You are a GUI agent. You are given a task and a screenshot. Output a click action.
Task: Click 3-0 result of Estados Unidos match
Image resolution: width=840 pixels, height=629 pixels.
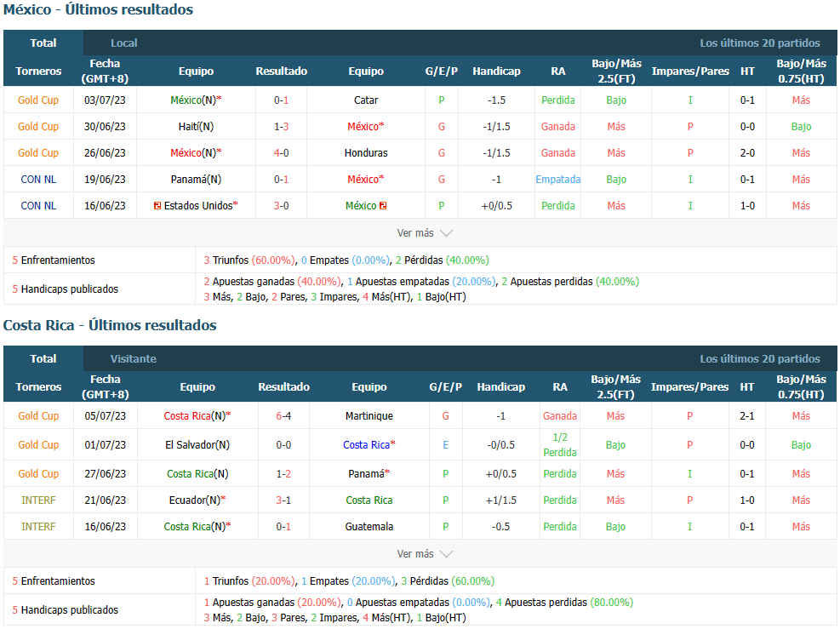(281, 206)
